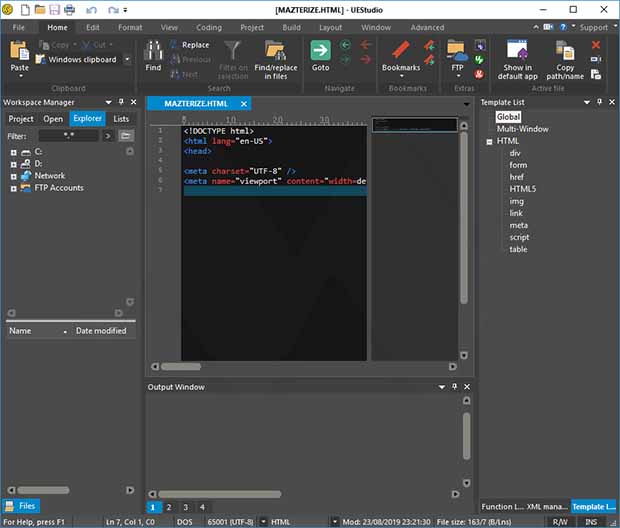The image size is (620, 528).
Task: Open the encoding dropdown in status bar
Action: click(263, 522)
